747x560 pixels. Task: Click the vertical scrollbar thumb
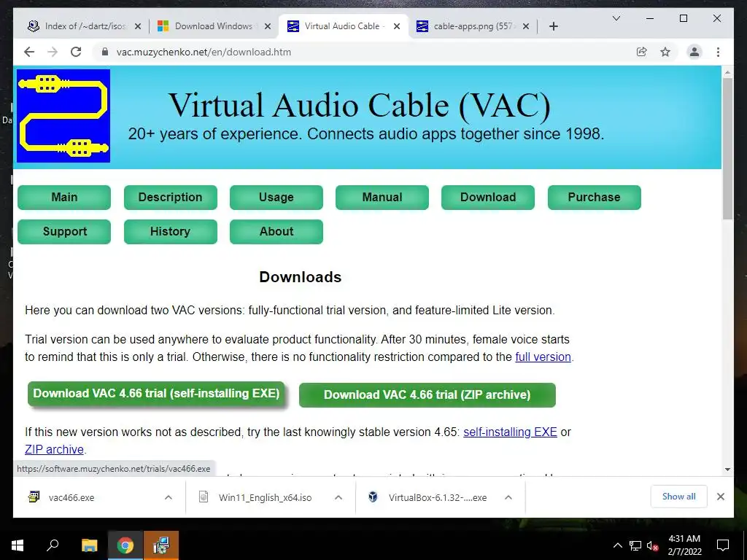coord(727,149)
